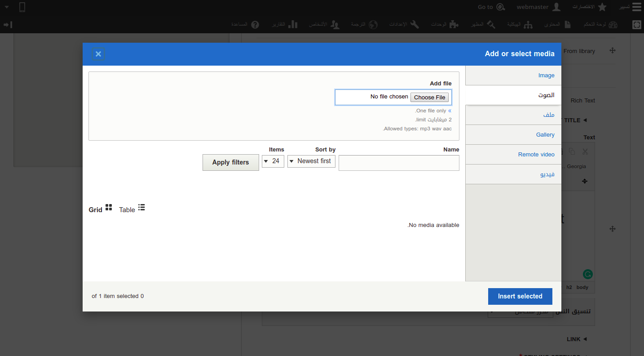Screen dimensions: 644x356
Task: Click the move handle beside the text editor
Action: [x=612, y=229]
